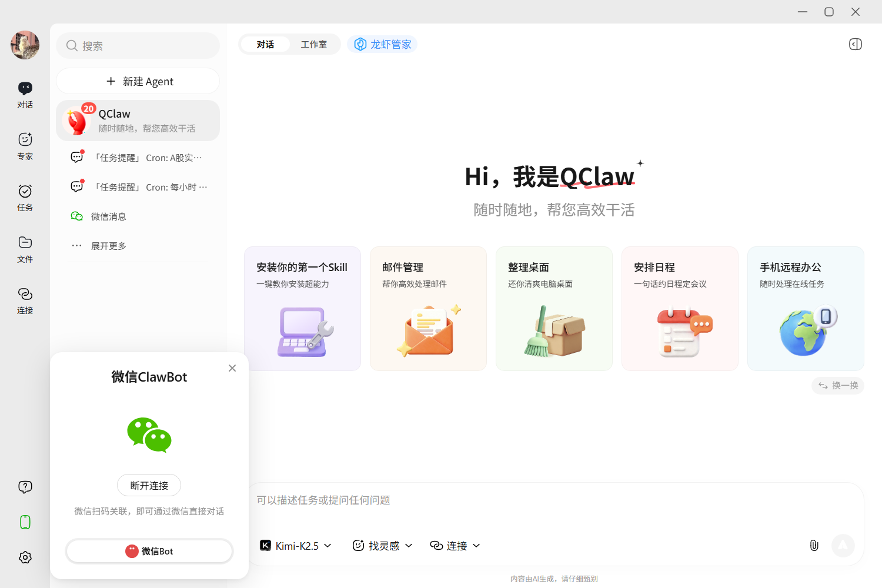Select the QClaw agent conversation

pos(138,121)
